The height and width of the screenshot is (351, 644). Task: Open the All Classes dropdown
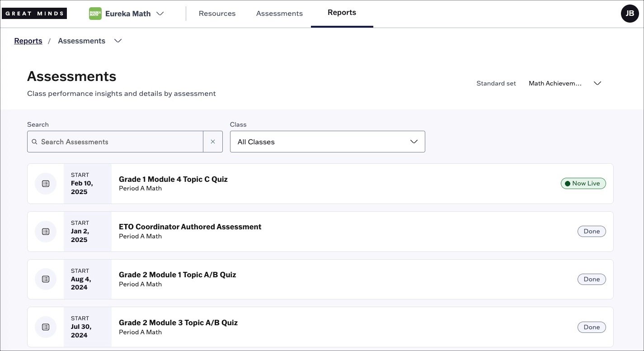click(x=327, y=142)
